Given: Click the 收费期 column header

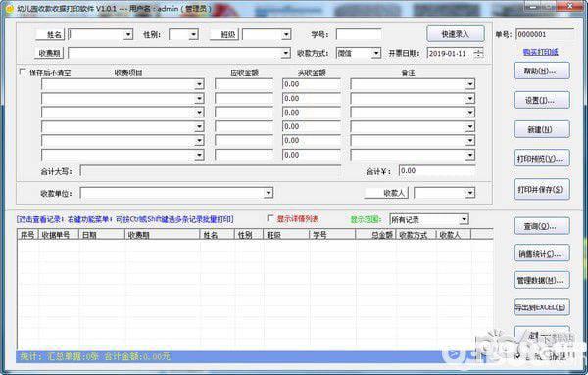Looking at the screenshot, I should [162, 235].
